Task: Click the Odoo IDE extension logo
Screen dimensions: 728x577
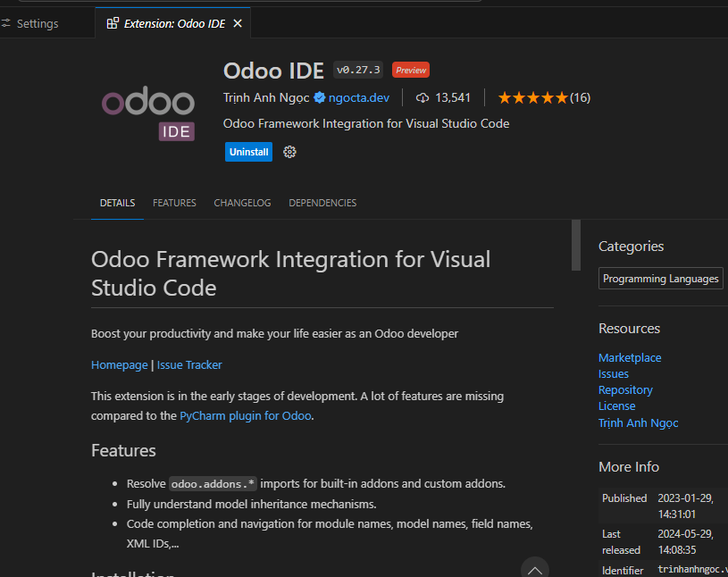Action: 148,113
